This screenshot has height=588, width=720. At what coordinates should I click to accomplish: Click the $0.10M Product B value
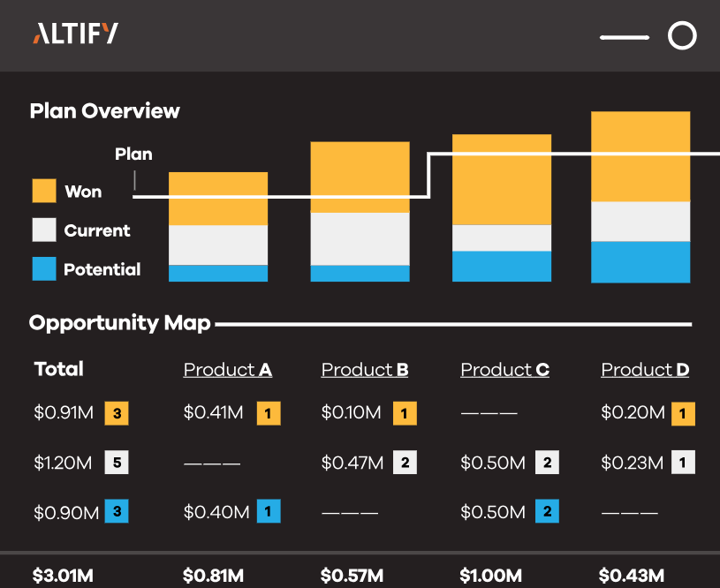click(352, 412)
